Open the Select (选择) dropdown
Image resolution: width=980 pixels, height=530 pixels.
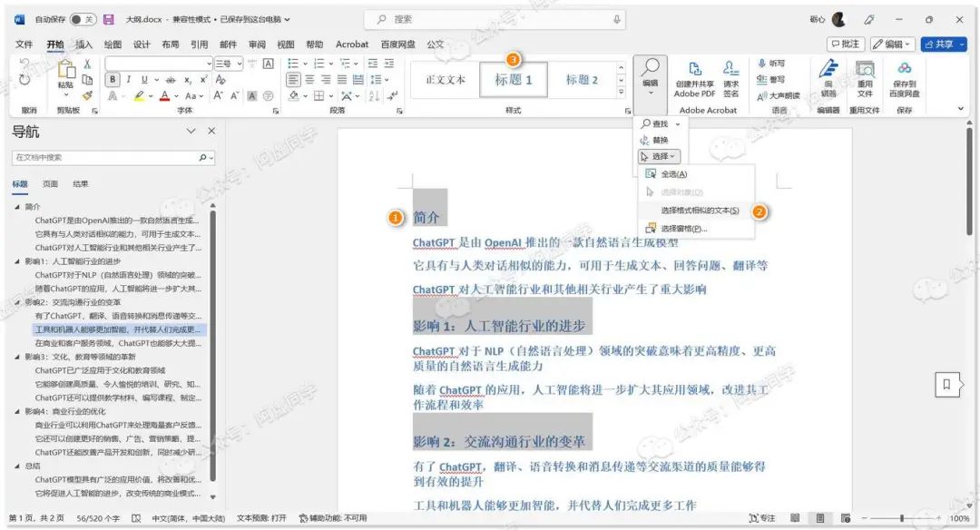[659, 156]
